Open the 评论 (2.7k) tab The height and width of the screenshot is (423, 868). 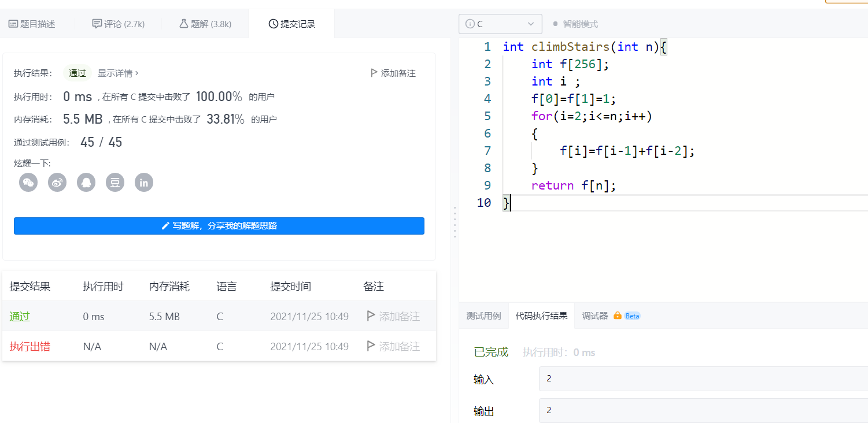pos(119,24)
